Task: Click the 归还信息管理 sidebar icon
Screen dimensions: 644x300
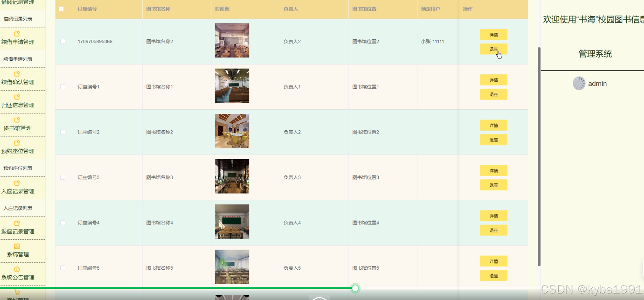Action: tap(17, 97)
